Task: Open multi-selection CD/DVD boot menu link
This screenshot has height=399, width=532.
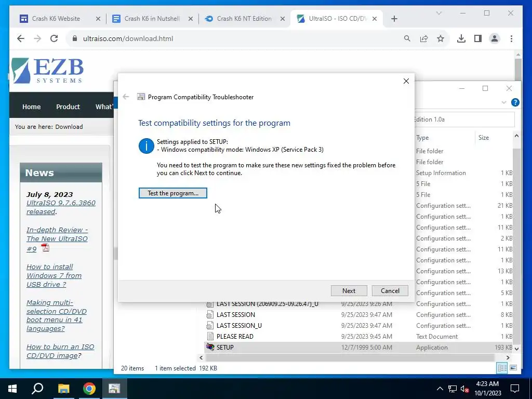Action: [56, 315]
